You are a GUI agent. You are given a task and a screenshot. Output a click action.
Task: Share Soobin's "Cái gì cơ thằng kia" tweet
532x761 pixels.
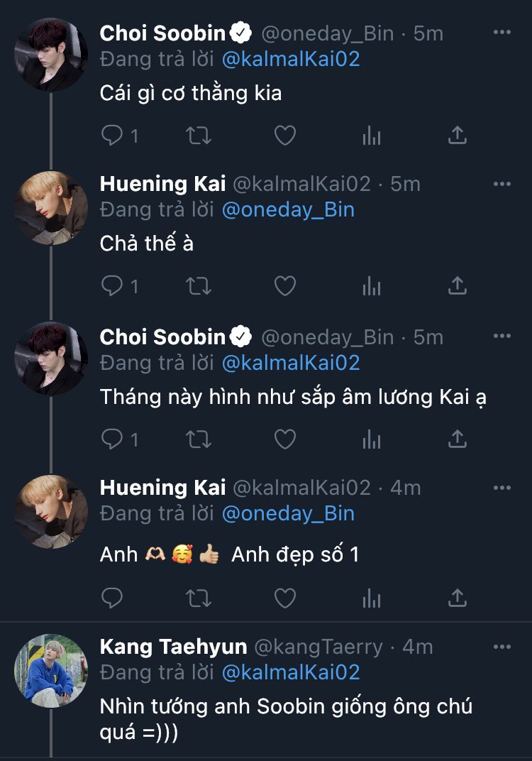458,135
